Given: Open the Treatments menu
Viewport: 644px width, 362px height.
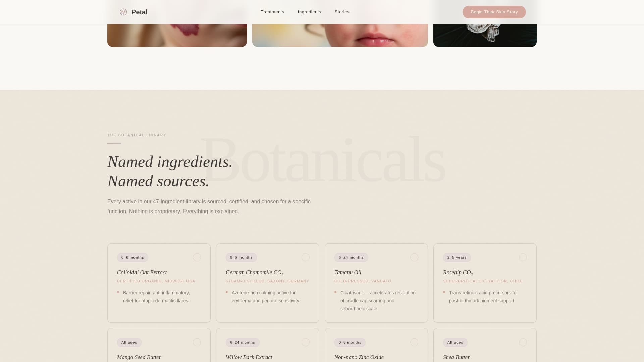Looking at the screenshot, I should click(272, 12).
